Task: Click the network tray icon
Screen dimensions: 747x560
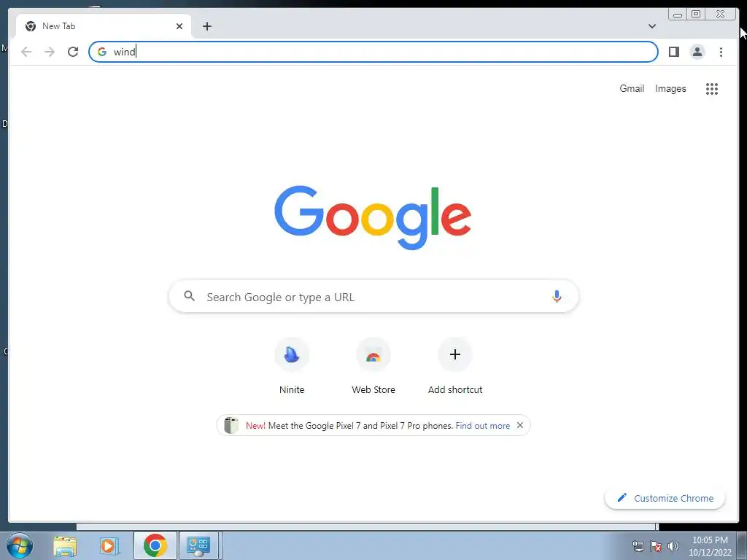Action: click(638, 545)
